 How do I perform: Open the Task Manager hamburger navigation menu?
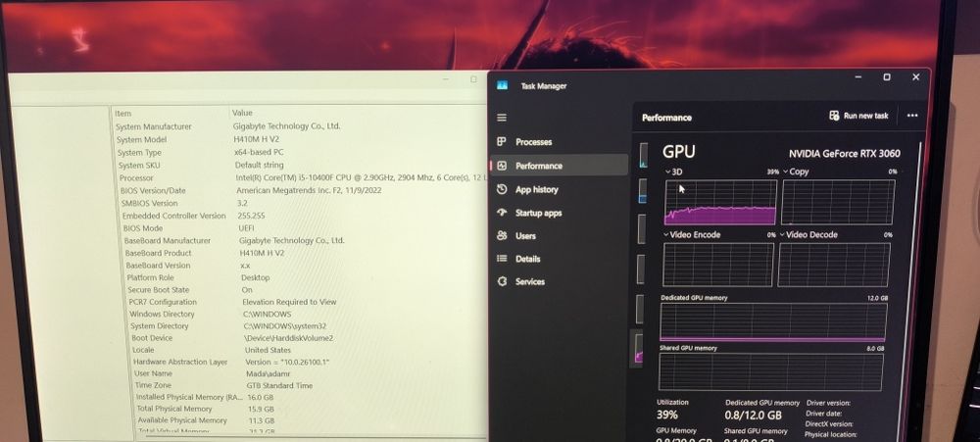click(x=502, y=118)
